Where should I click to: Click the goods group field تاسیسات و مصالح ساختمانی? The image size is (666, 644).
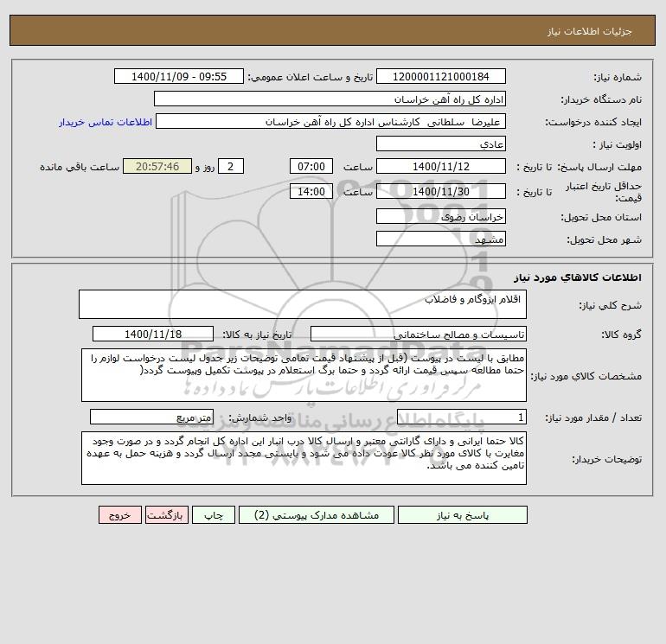pyautogui.click(x=419, y=334)
